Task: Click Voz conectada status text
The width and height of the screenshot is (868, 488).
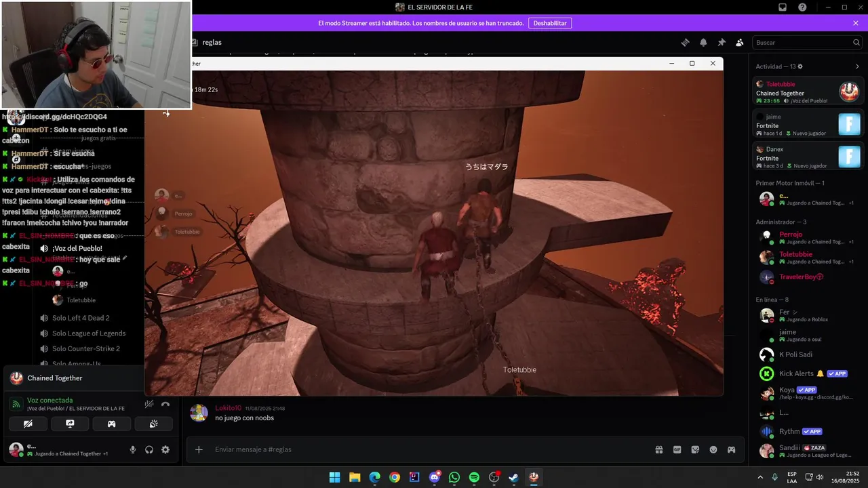Action: pyautogui.click(x=50, y=400)
